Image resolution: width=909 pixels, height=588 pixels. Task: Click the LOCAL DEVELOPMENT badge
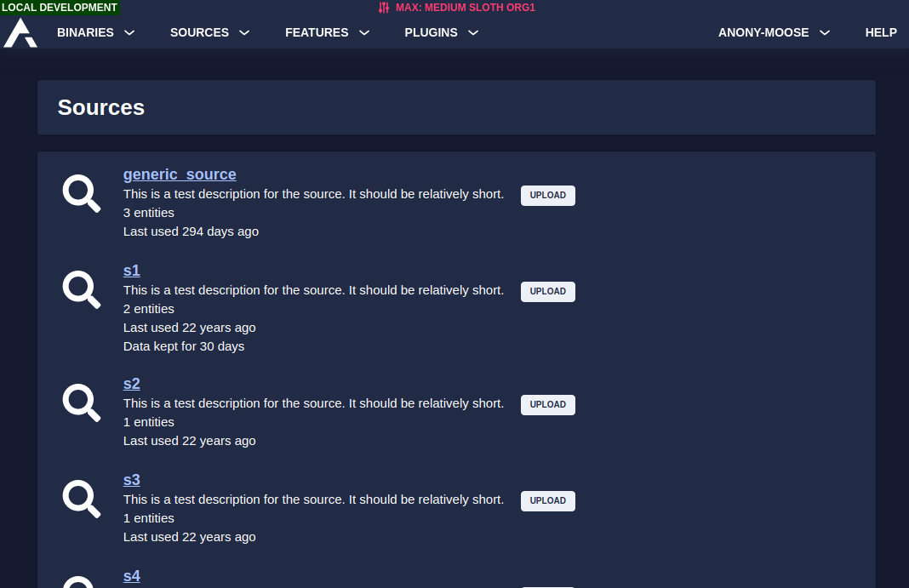click(x=60, y=8)
